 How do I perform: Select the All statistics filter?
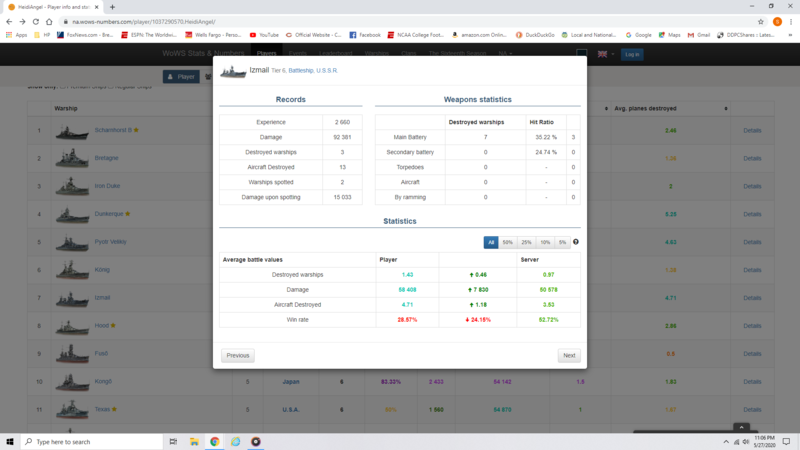(x=491, y=242)
